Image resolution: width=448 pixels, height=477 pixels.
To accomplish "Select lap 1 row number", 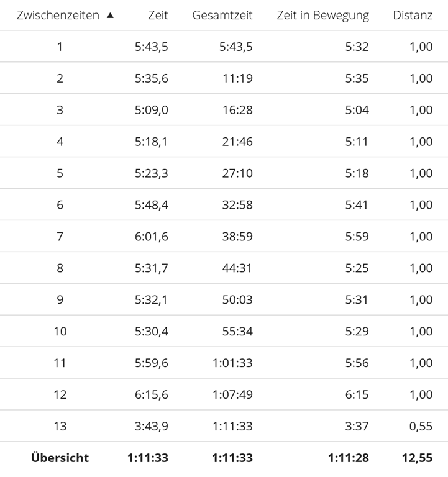I will tap(60, 47).
